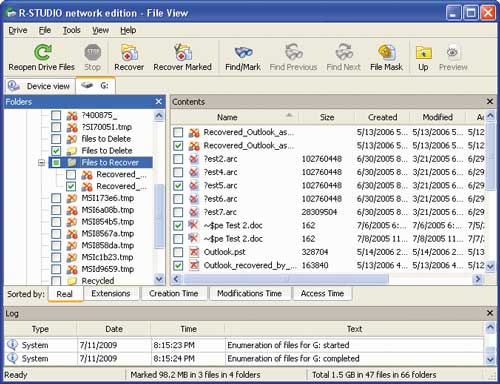500x384 pixels.
Task: Click the Folders vertical scrollbar thumb
Action: [159, 216]
